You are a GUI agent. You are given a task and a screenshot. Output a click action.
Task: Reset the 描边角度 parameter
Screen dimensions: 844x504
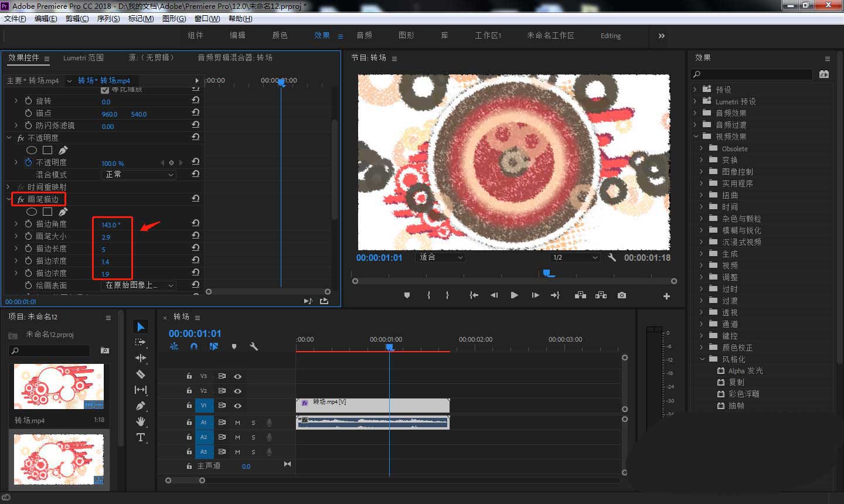click(x=195, y=223)
